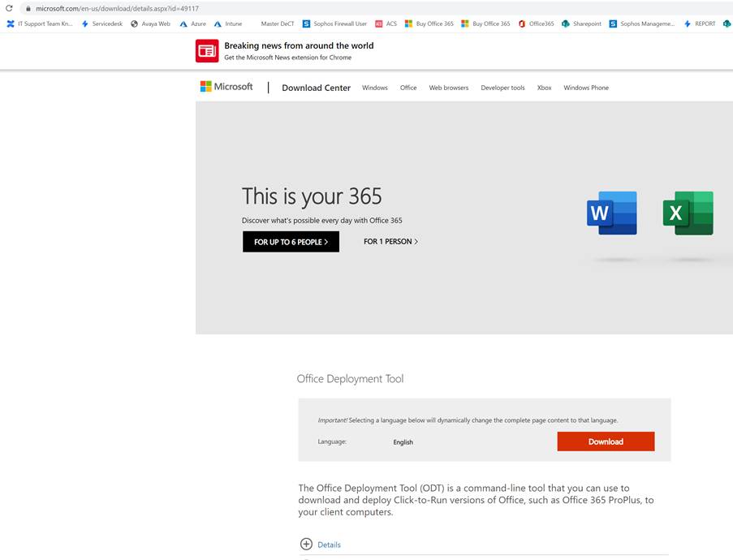The image size is (733, 560).
Task: Select Windows in the Download Center navigation
Action: (x=374, y=87)
